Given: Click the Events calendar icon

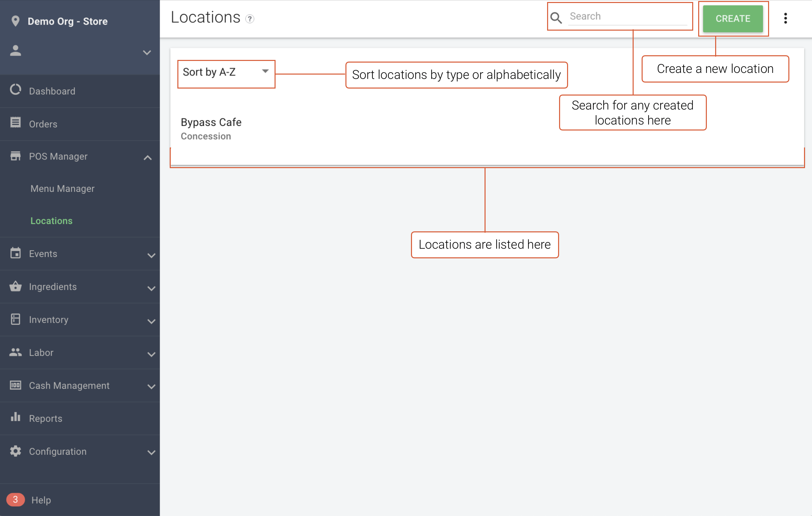Looking at the screenshot, I should (x=16, y=253).
